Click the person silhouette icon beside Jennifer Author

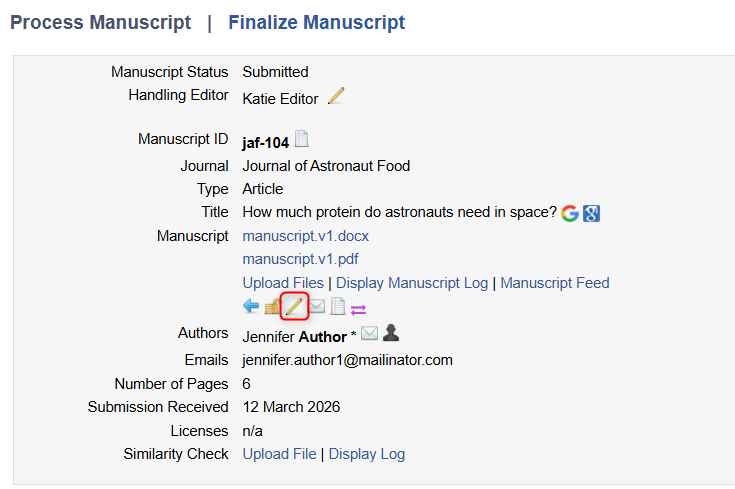pyautogui.click(x=391, y=333)
